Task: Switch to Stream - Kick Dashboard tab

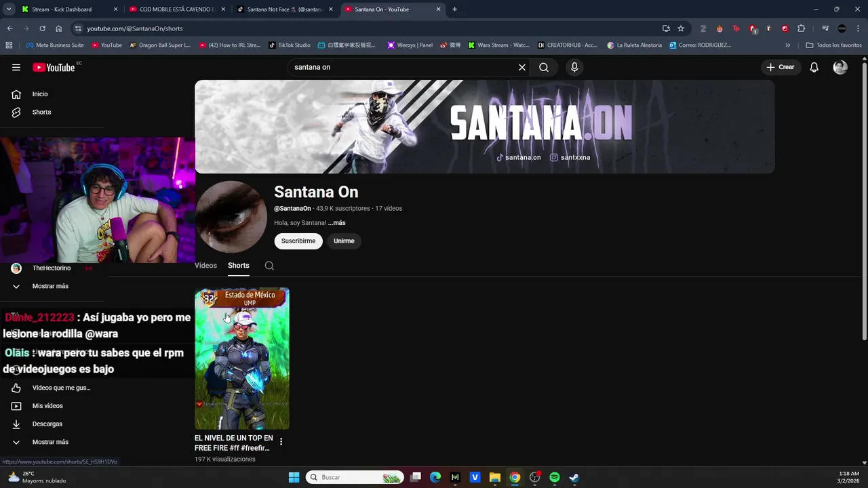Action: (69, 9)
